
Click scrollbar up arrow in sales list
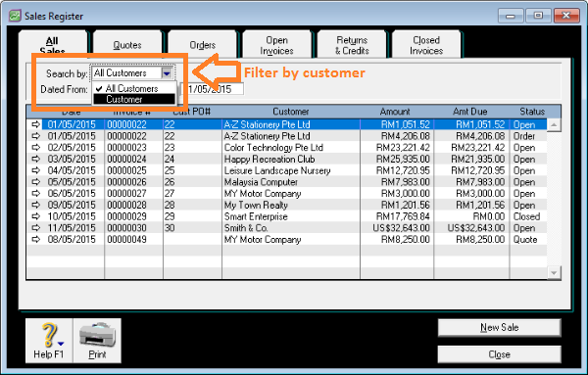tap(554, 124)
